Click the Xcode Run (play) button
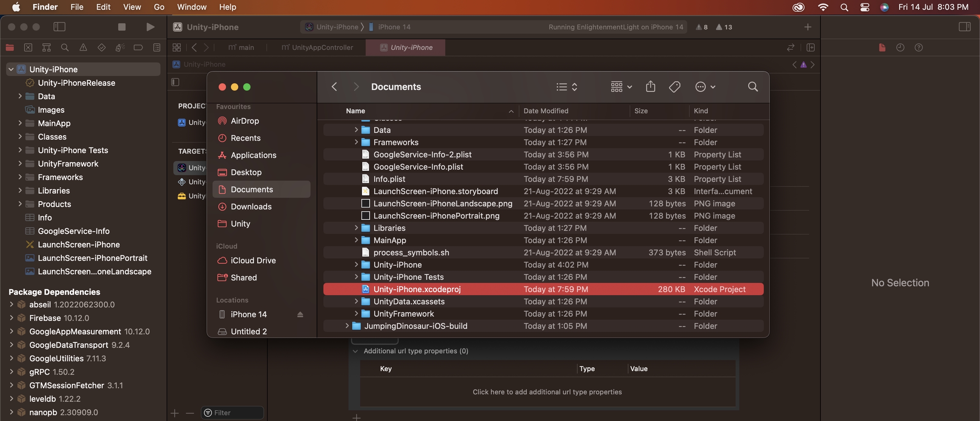This screenshot has height=421, width=980. (x=150, y=27)
